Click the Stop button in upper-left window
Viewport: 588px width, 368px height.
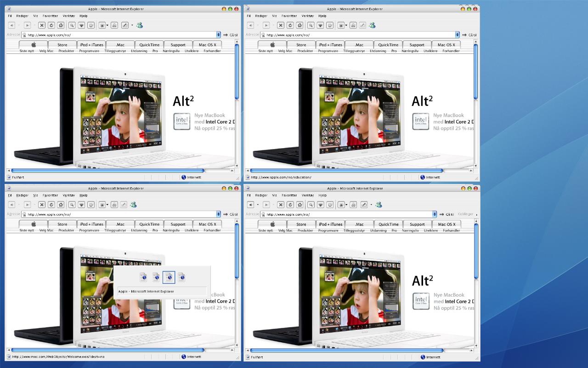click(42, 25)
